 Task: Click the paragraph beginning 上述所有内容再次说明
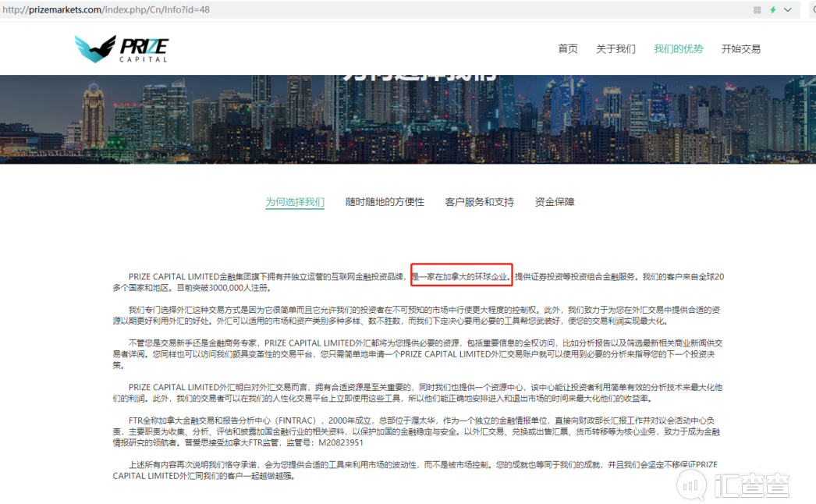click(415, 470)
